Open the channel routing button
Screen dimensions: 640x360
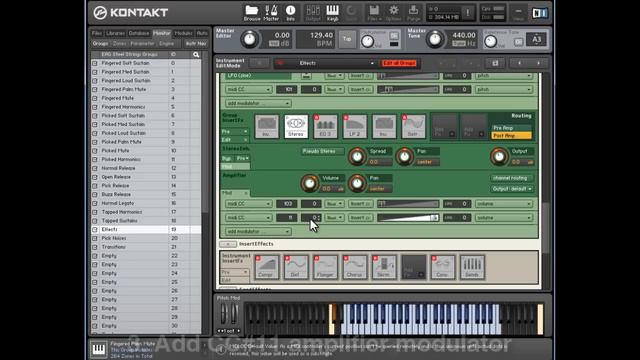point(512,178)
